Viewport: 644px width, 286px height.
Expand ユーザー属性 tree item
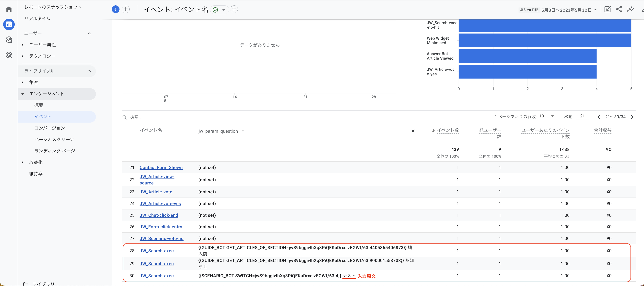tap(22, 45)
